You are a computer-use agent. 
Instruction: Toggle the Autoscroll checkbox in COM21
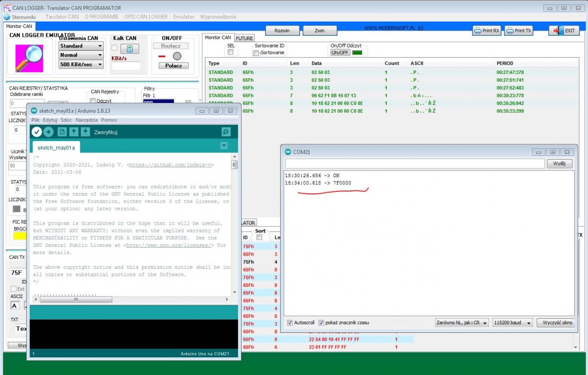pyautogui.click(x=290, y=323)
